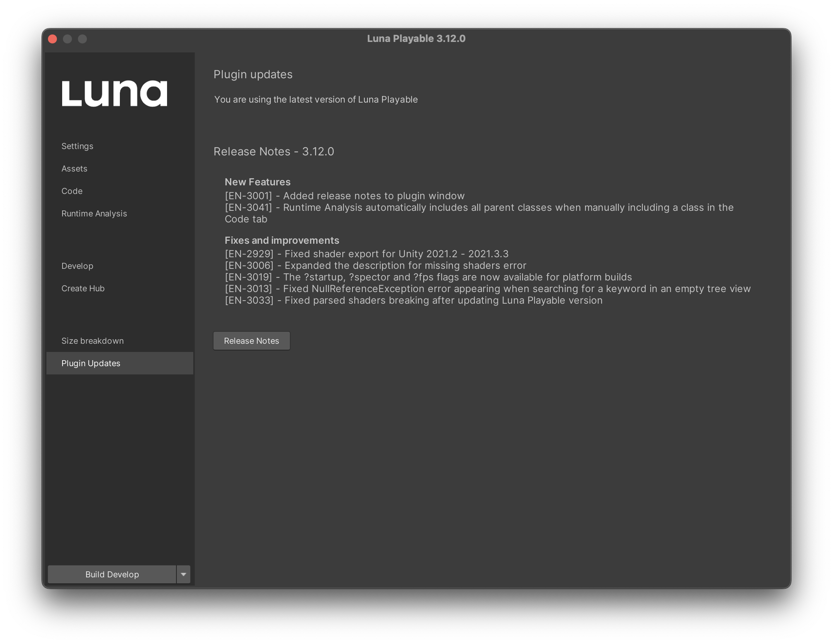This screenshot has height=644, width=833.
Task: Click the Luna logo
Action: (x=114, y=93)
